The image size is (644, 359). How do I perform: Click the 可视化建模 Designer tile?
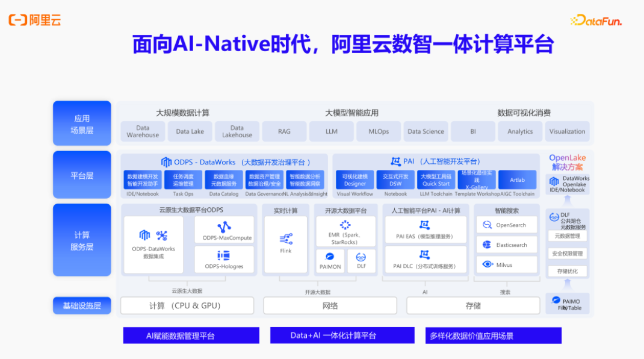pyautogui.click(x=355, y=179)
